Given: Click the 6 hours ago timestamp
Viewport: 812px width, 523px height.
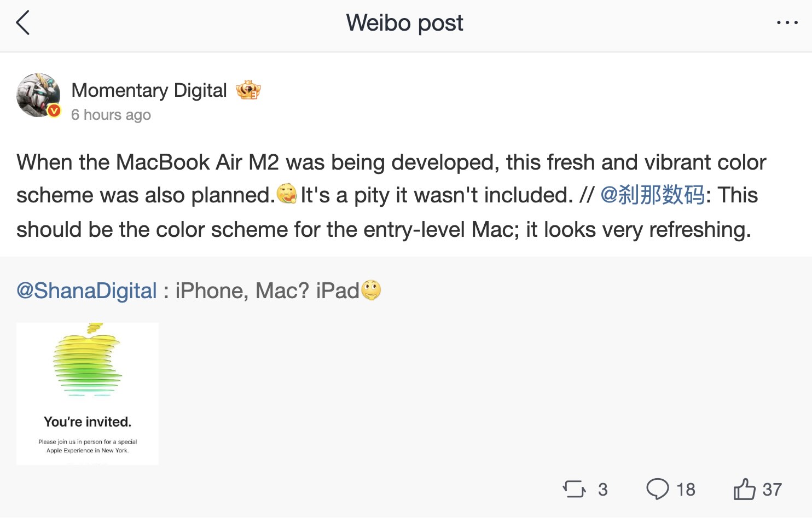Looking at the screenshot, I should click(x=111, y=114).
